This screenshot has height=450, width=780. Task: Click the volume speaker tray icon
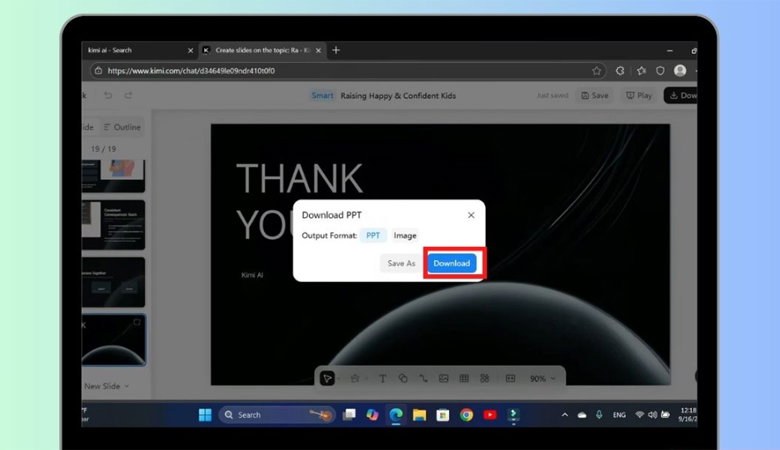click(x=653, y=415)
